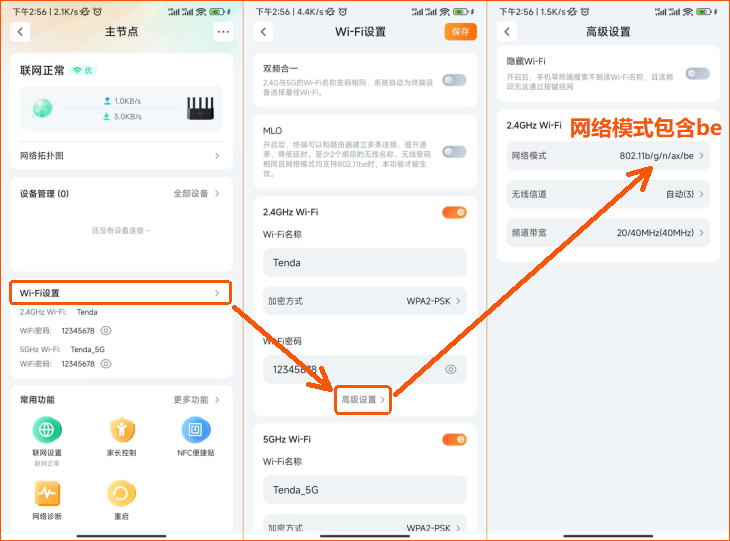The height and width of the screenshot is (541, 730).
Task: Turn on the MLO switch
Action: click(454, 152)
